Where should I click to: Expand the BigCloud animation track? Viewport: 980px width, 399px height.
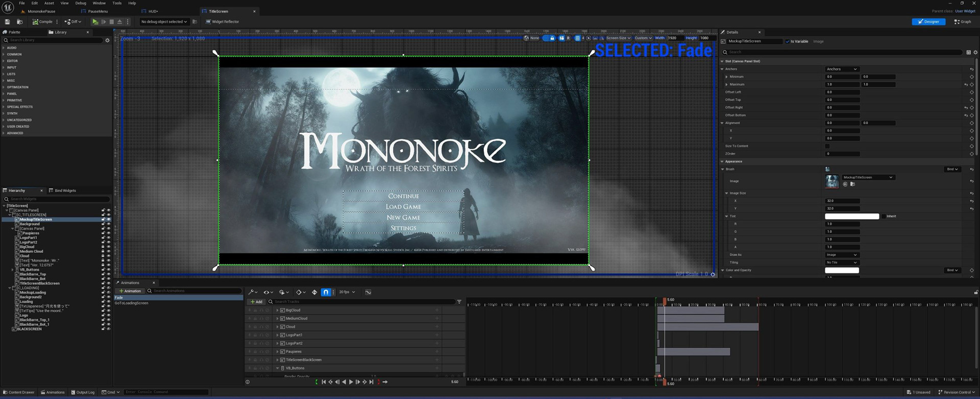(x=277, y=310)
